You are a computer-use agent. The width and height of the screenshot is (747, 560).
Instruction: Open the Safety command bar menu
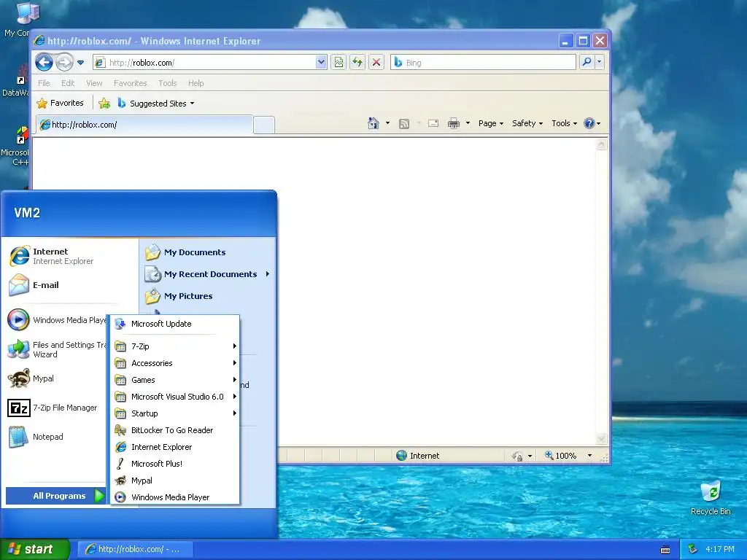pyautogui.click(x=527, y=123)
